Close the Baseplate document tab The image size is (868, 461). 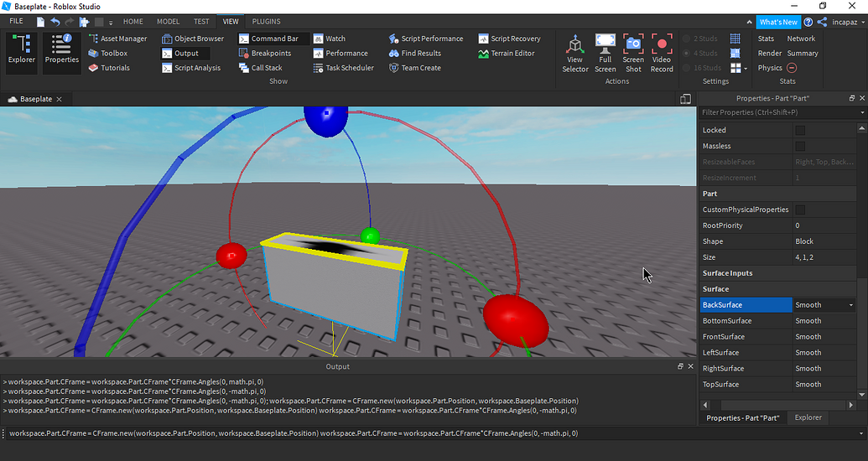[x=60, y=99]
